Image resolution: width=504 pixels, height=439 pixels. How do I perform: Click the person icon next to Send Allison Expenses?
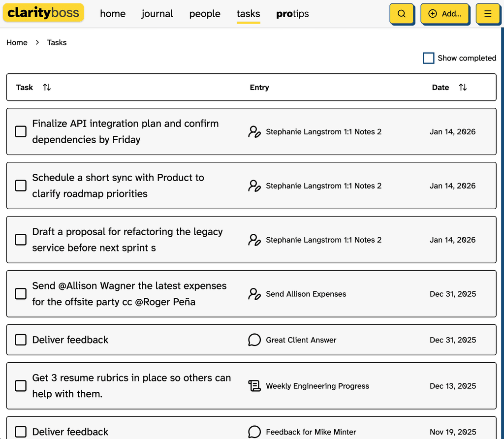[254, 293]
